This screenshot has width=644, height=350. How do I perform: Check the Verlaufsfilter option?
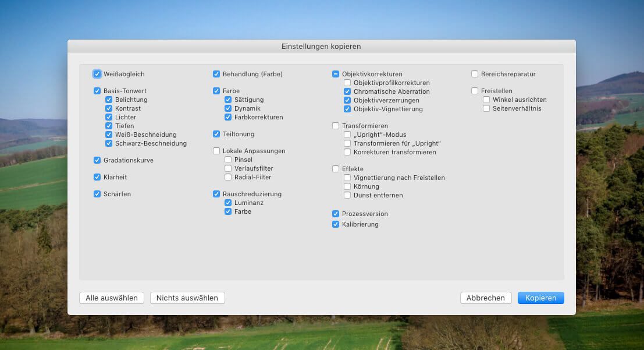coord(228,168)
